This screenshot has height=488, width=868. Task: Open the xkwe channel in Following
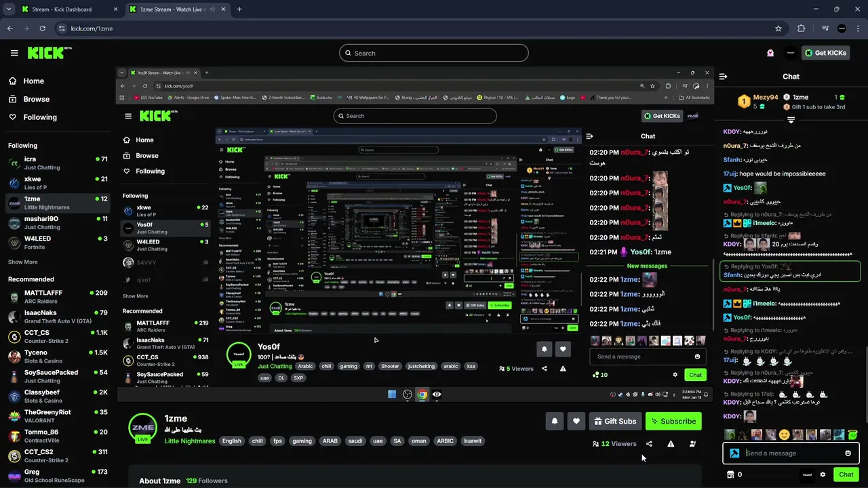58,183
